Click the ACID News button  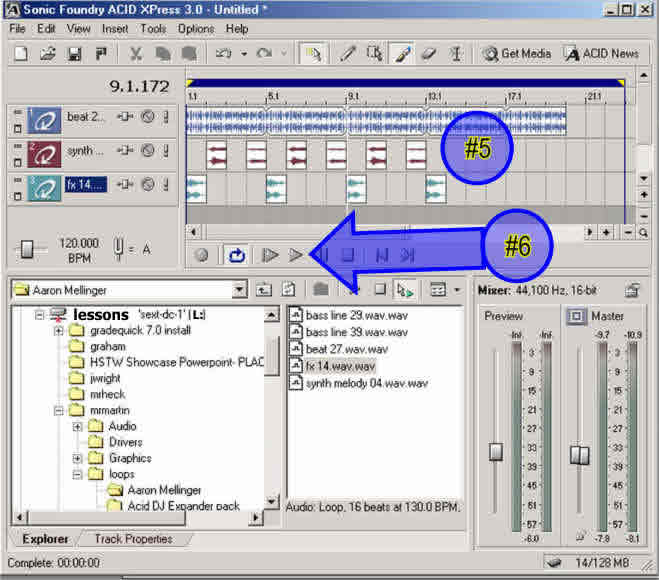pyautogui.click(x=600, y=53)
